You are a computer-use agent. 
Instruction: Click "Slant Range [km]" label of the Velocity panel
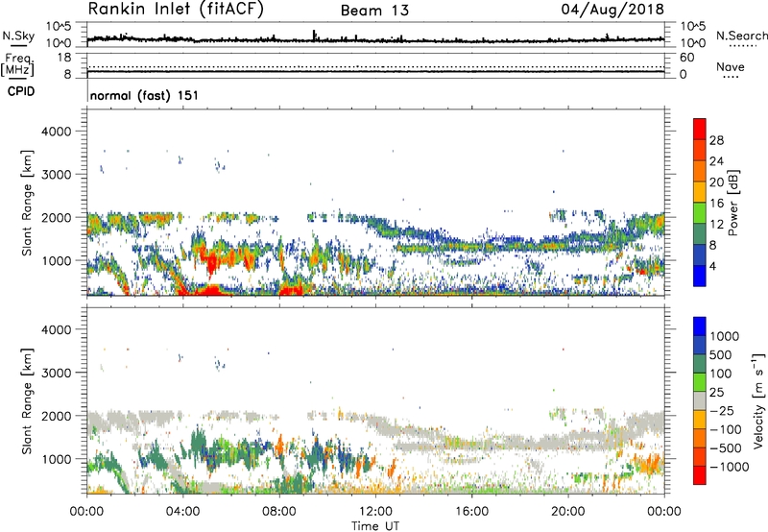pyautogui.click(x=27, y=400)
